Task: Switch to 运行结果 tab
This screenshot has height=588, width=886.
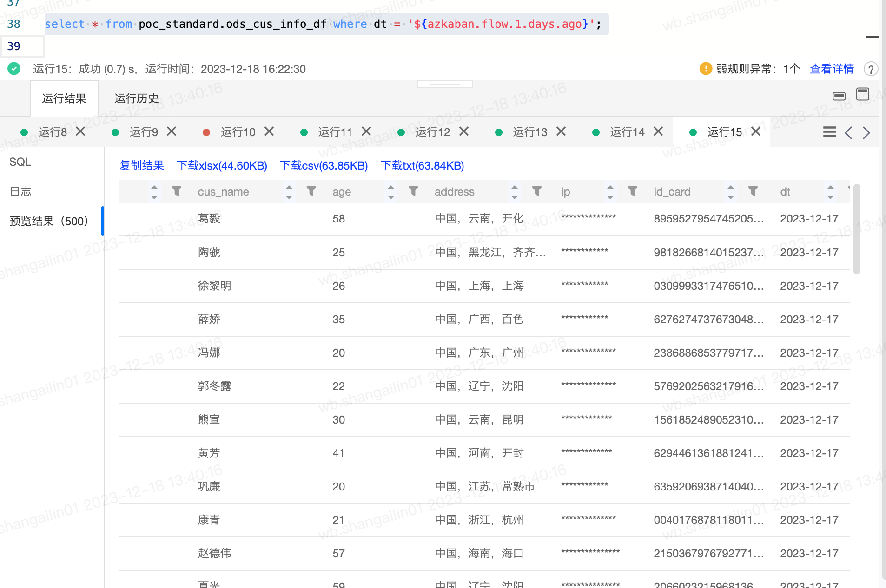Action: click(x=64, y=98)
